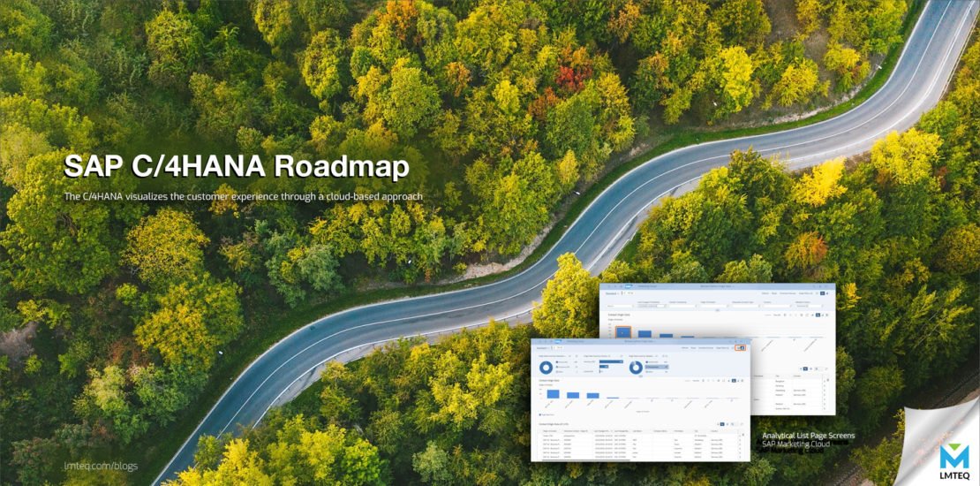The height and width of the screenshot is (486, 980).
Task: Click the Analytical List Page Screens caption
Action: click(809, 435)
